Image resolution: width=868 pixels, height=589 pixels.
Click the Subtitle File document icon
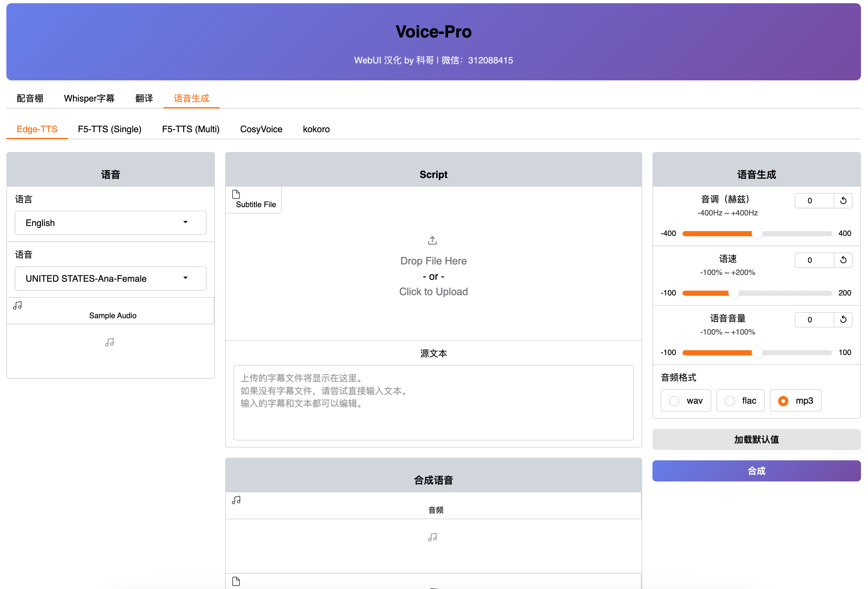(236, 194)
